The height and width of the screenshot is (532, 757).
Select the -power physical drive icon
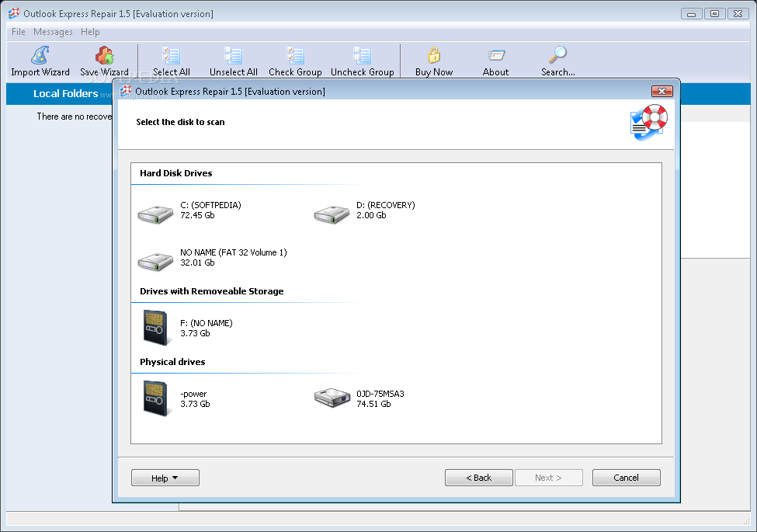pyautogui.click(x=155, y=398)
